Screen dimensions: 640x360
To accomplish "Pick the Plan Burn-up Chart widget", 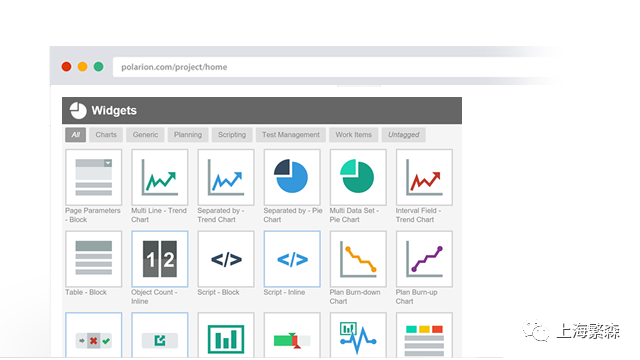I will 424,259.
